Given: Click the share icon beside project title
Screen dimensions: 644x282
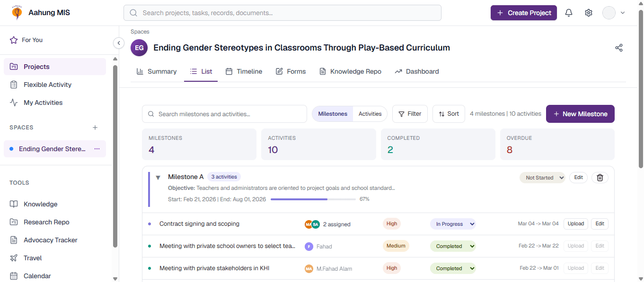Looking at the screenshot, I should (619, 48).
